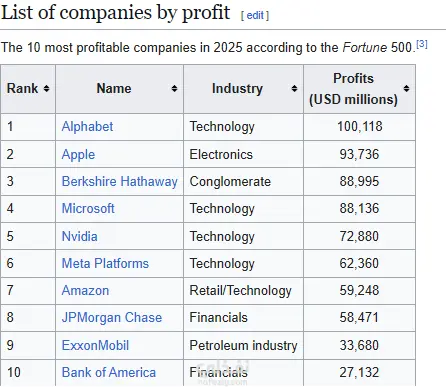Image resolution: width=446 pixels, height=387 pixels.
Task: Sort table by Name column arrows
Action: click(x=174, y=89)
